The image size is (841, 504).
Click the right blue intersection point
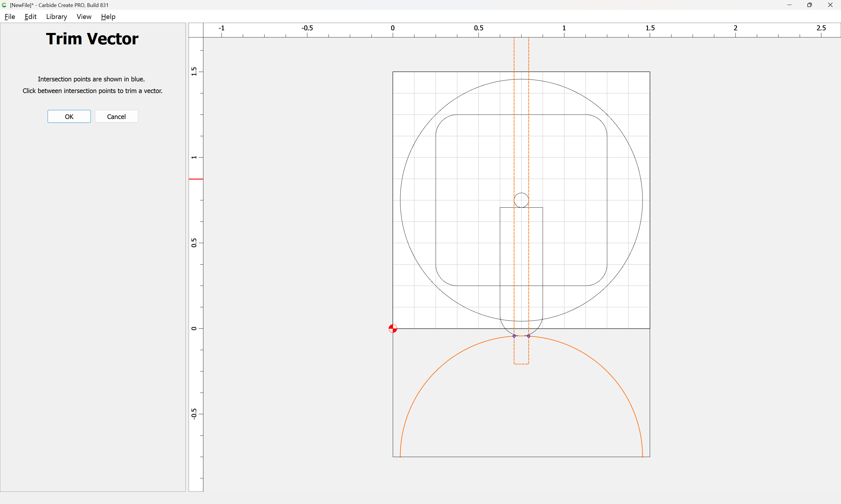click(529, 336)
